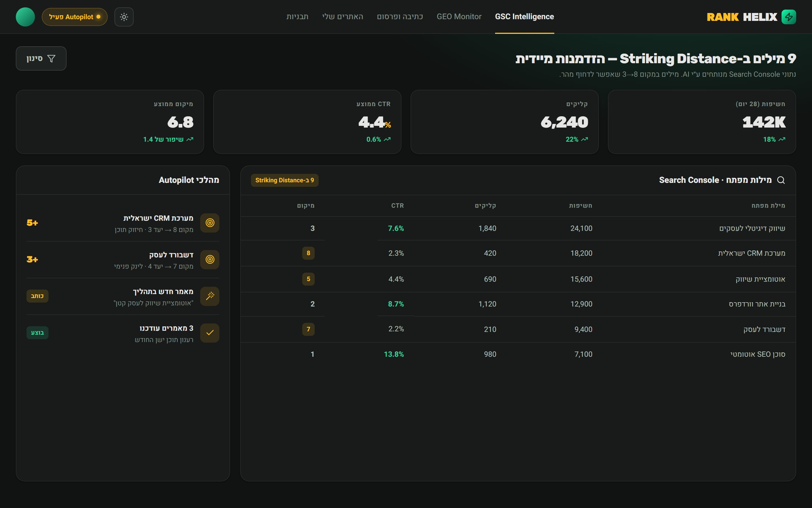Viewport: 812px width, 508px height.
Task: Click the 8.7% CTR value
Action: point(396,304)
